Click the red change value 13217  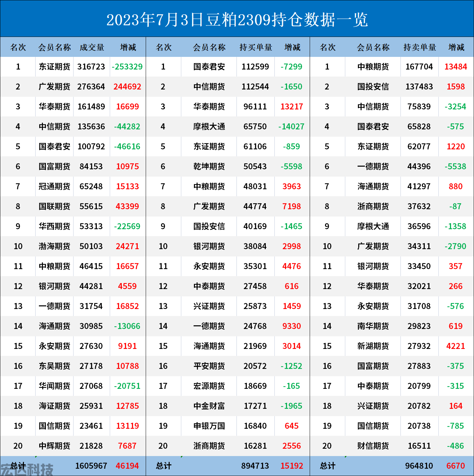292,106
